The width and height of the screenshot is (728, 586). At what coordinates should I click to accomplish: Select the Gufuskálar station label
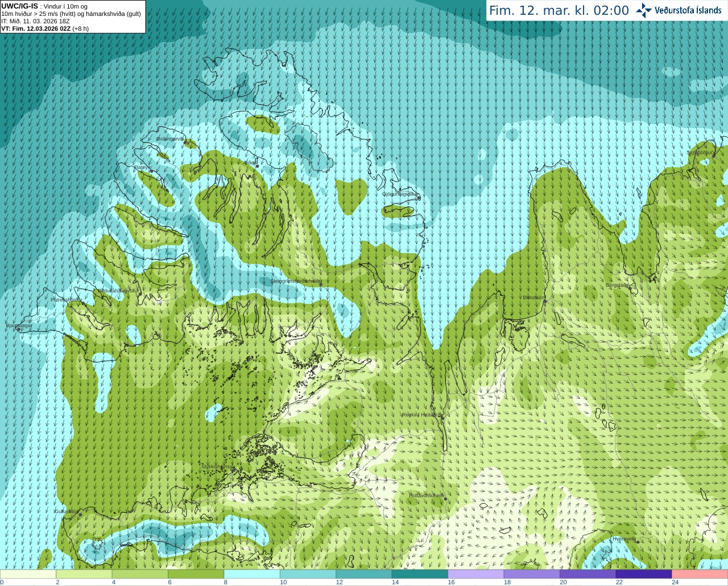pos(66,511)
